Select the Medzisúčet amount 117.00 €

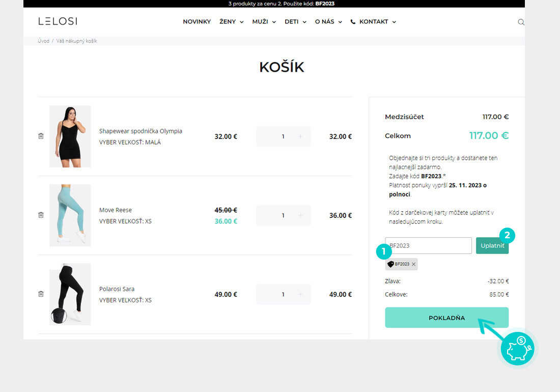click(x=495, y=117)
